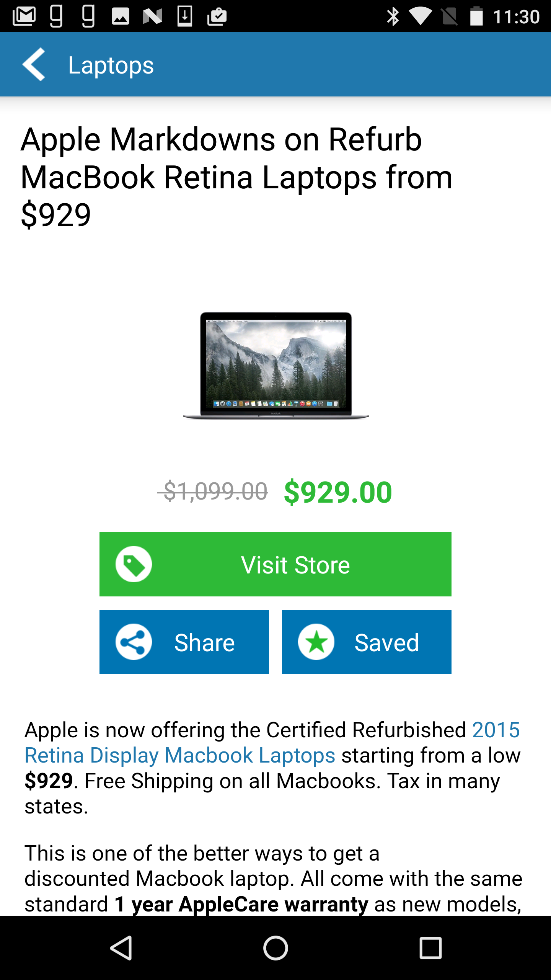The height and width of the screenshot is (980, 551).
Task: Open the Visit Store button
Action: [275, 564]
